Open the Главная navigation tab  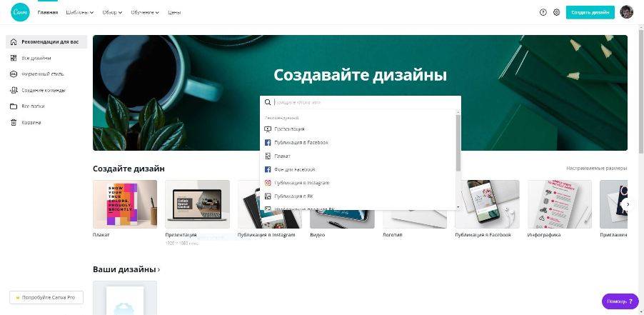click(48, 12)
